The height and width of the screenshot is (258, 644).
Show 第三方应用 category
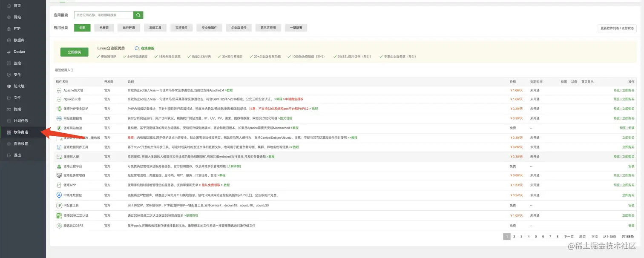[268, 28]
